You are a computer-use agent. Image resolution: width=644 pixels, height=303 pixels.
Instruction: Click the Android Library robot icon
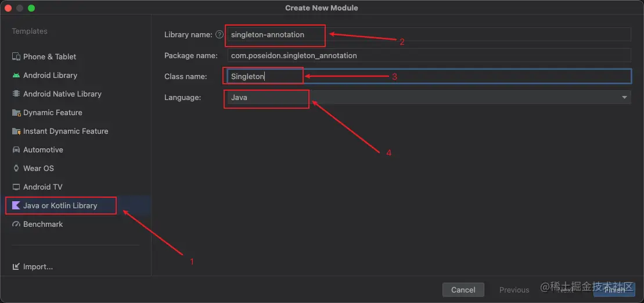(x=16, y=75)
